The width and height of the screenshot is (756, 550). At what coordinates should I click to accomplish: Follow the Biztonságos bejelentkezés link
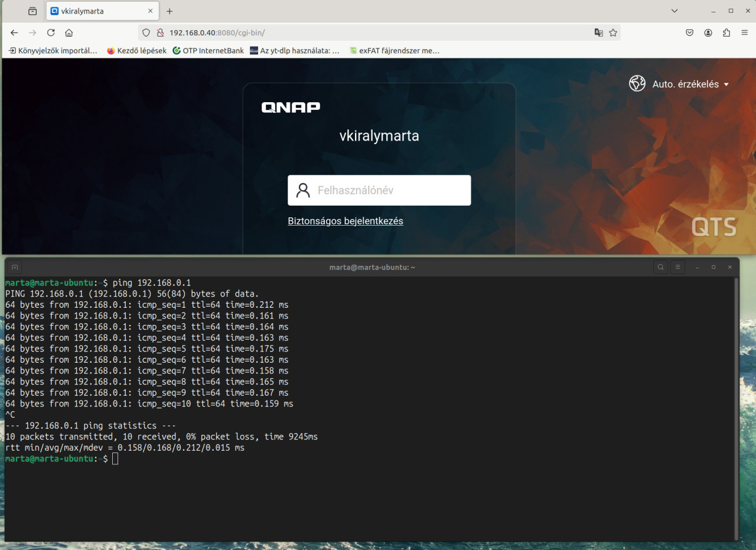pyautogui.click(x=346, y=221)
